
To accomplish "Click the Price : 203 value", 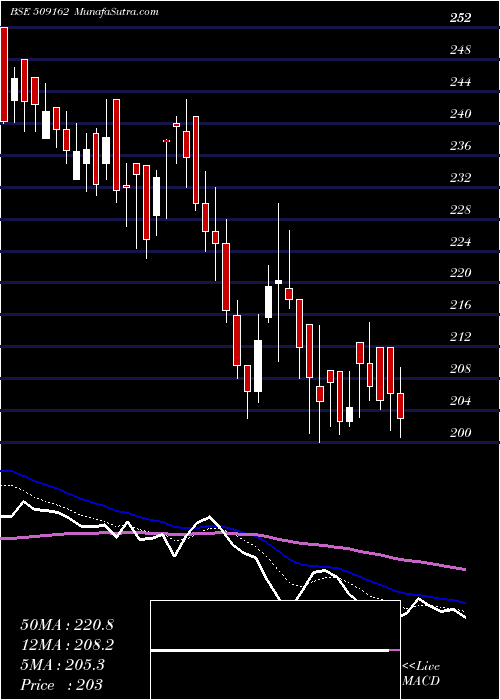I will 62,685.
